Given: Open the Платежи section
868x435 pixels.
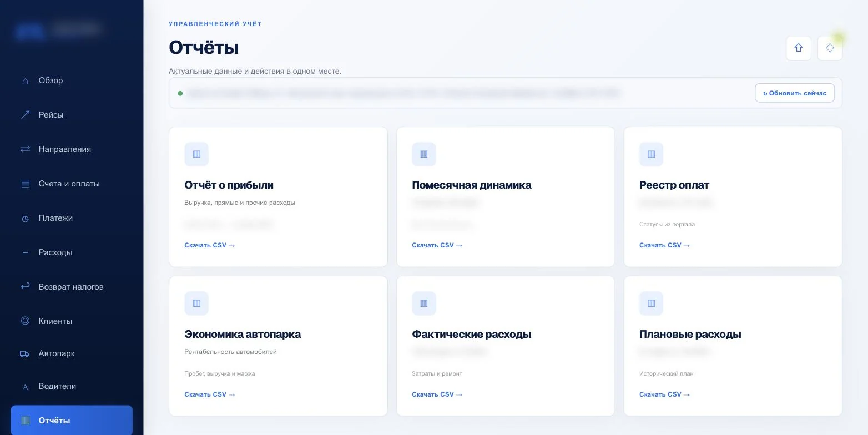Looking at the screenshot, I should pos(72,218).
